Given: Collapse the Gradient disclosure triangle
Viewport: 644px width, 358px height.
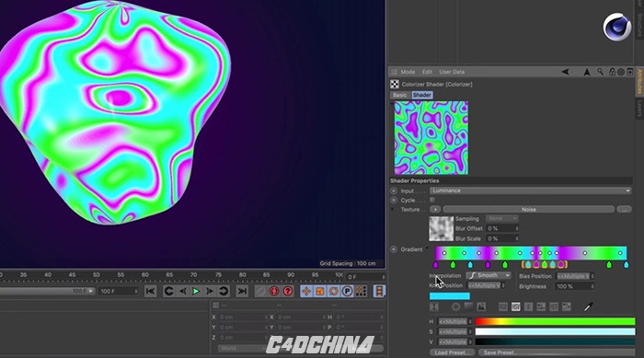Looking at the screenshot, I should point(427,248).
